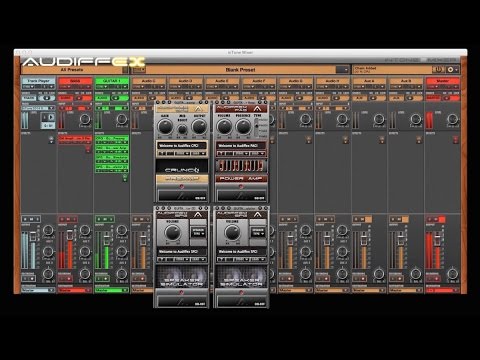Select the Audio G channel name label

coord(295,81)
